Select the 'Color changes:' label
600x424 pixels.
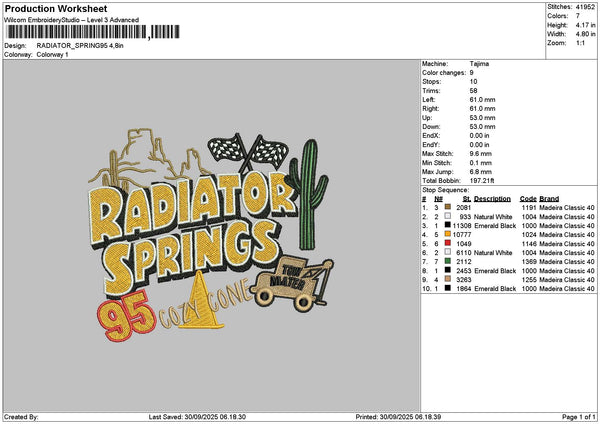[444, 73]
